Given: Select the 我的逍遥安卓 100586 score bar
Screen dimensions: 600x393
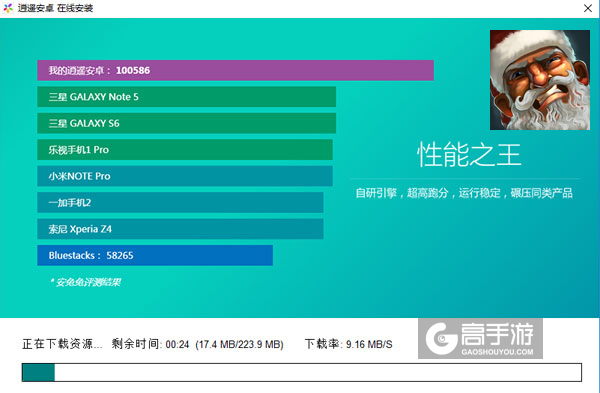Looking at the screenshot, I should coord(235,70).
